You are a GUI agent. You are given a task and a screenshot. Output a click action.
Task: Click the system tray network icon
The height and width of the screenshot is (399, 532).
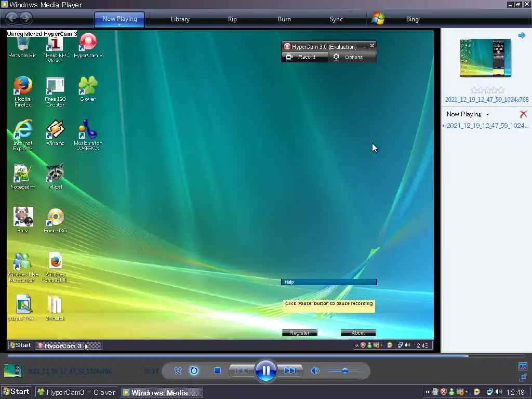(x=490, y=392)
